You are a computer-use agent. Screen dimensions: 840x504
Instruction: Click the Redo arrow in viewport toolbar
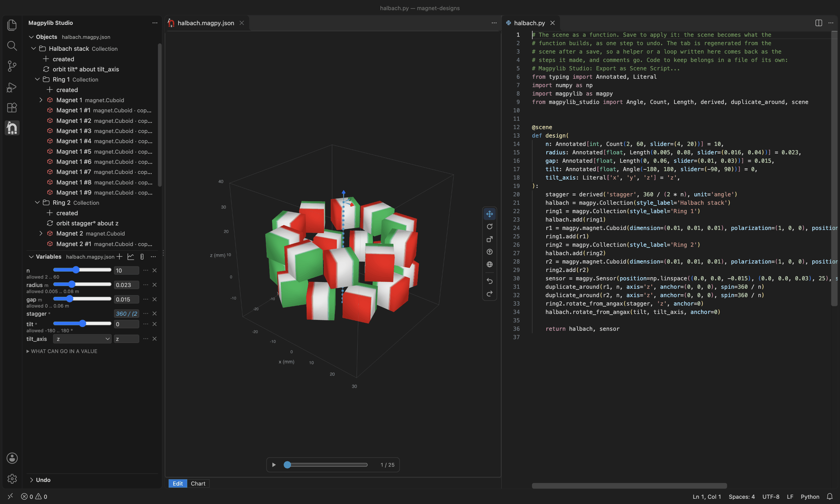tap(489, 294)
